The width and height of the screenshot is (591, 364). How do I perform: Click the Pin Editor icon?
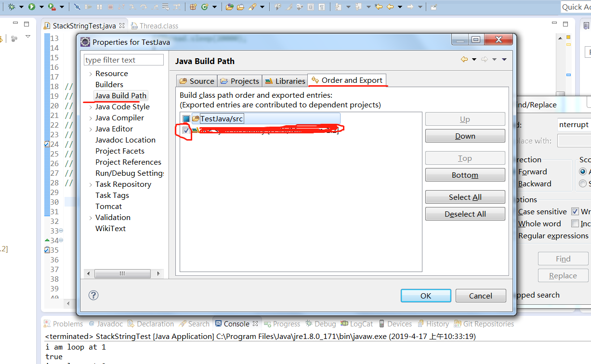[x=433, y=7]
